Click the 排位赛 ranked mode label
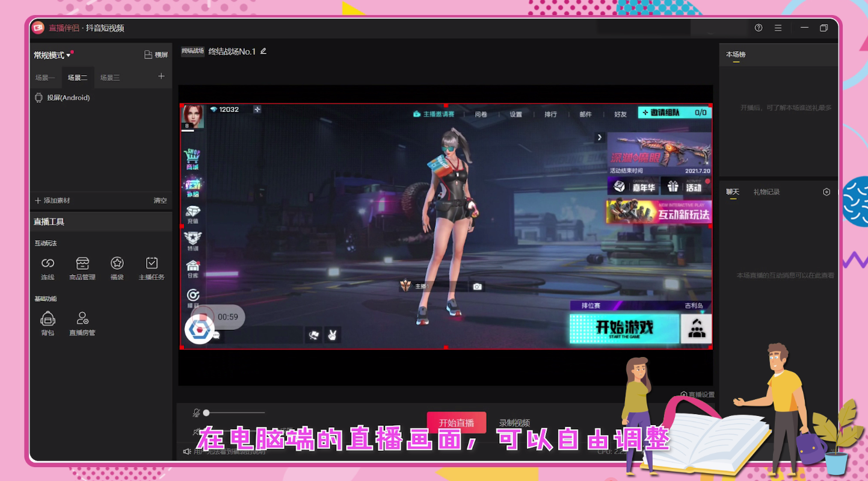 pyautogui.click(x=591, y=306)
